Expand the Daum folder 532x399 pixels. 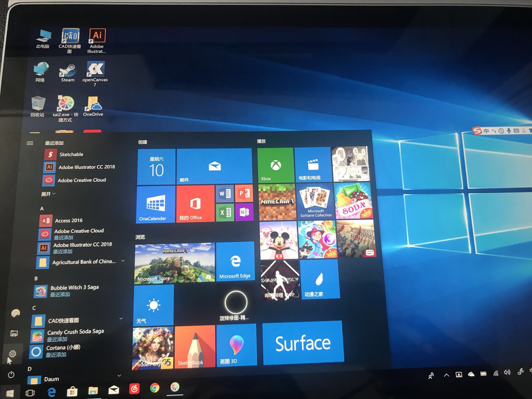(119, 375)
